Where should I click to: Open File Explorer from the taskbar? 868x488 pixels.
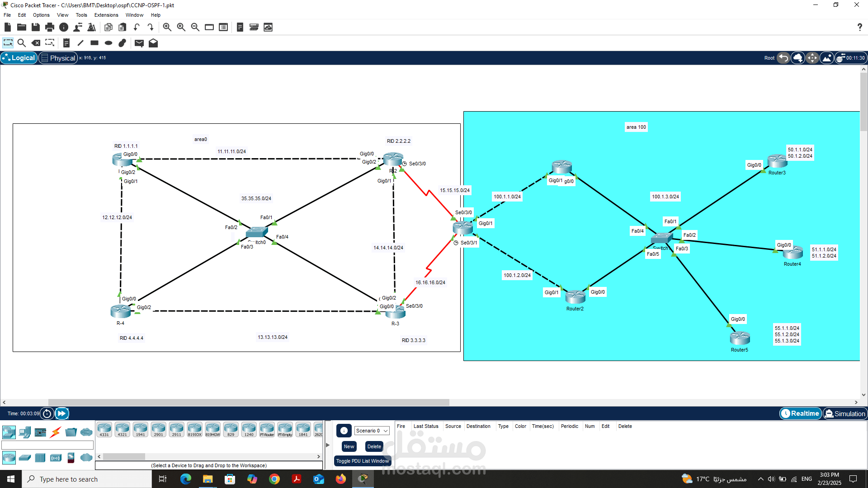coord(208,479)
